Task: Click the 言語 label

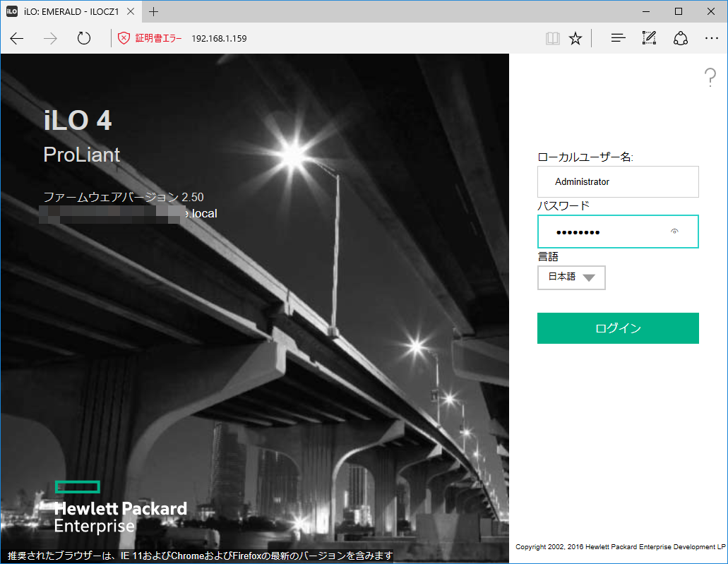Action: click(x=548, y=256)
